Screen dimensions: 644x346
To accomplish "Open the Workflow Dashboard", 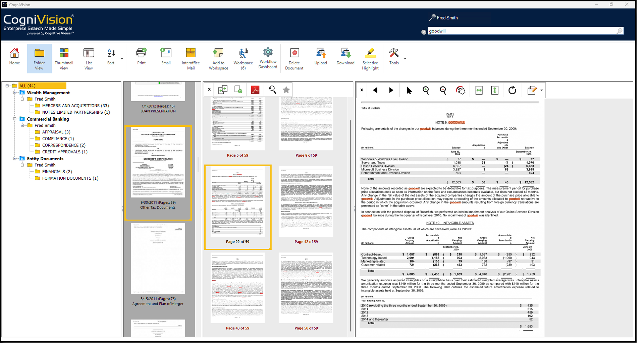I will click(x=268, y=58).
